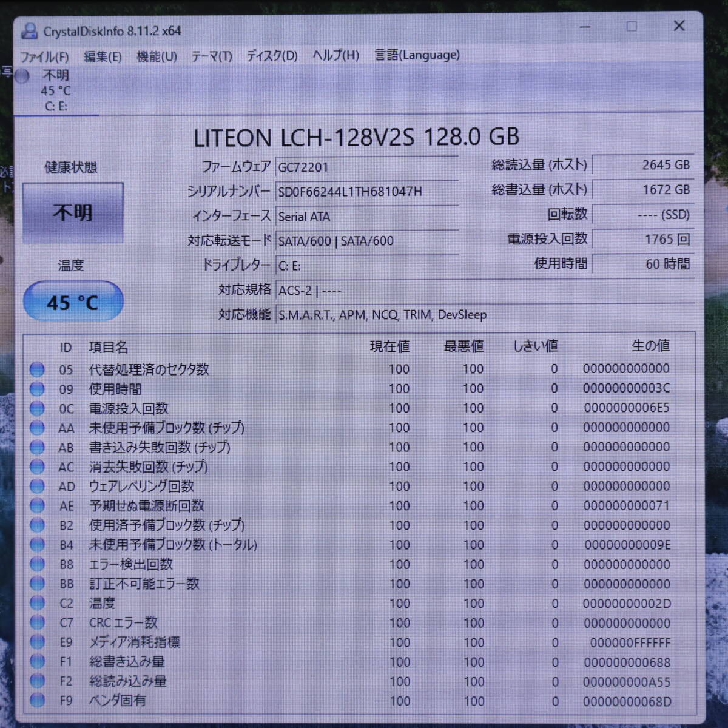This screenshot has height=728, width=728.
Task: Click status circle for row AA 未使用予備ブロック数
Action: pos(37,428)
